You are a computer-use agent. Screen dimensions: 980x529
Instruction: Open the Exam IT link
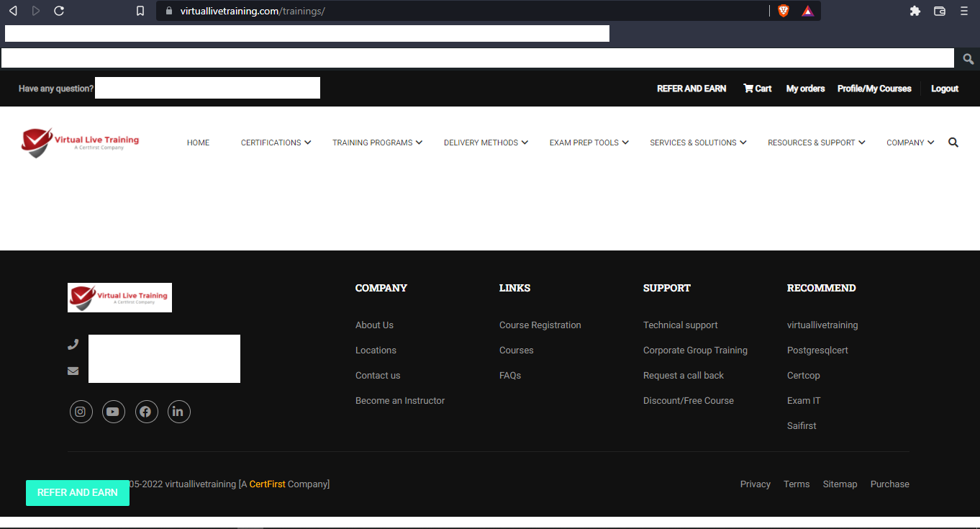click(x=804, y=401)
